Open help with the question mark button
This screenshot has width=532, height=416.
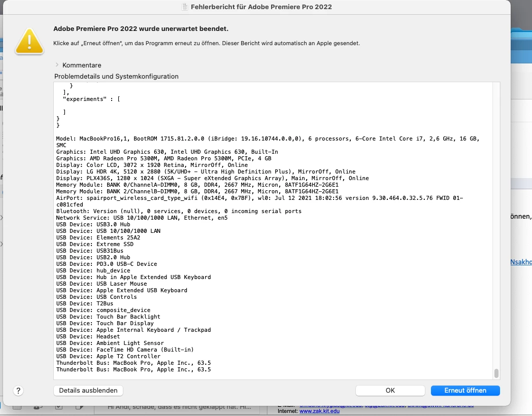(x=18, y=391)
